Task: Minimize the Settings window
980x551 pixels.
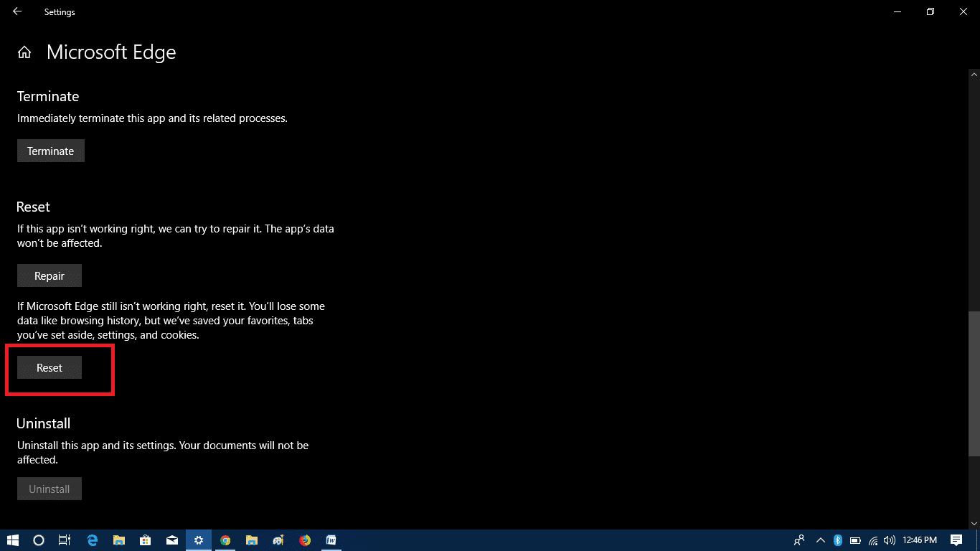Action: [x=897, y=11]
